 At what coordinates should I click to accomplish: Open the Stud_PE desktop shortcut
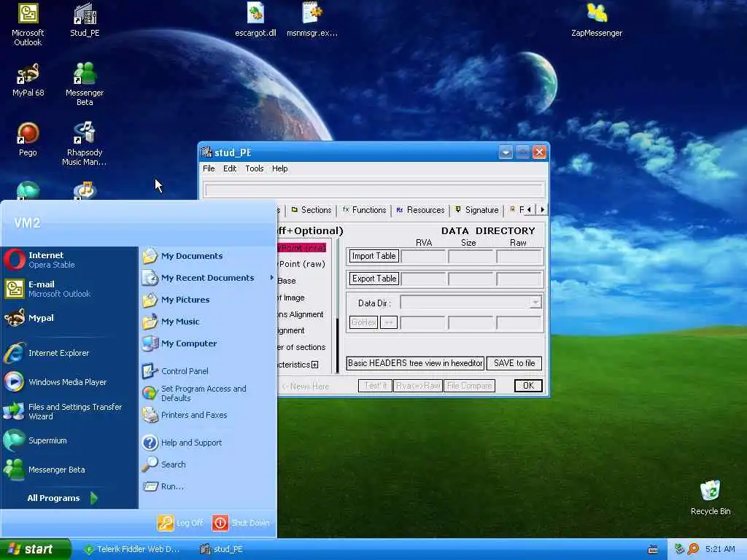[x=85, y=20]
